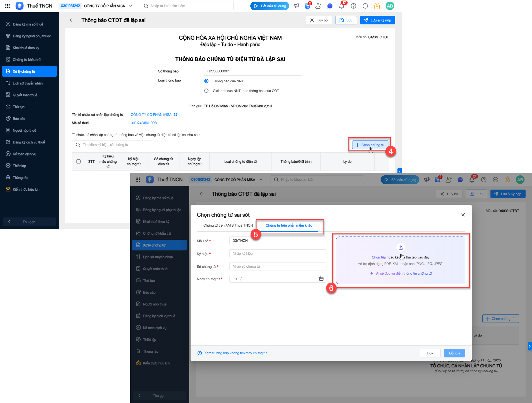Tick the table header select-all checkbox

(79, 161)
